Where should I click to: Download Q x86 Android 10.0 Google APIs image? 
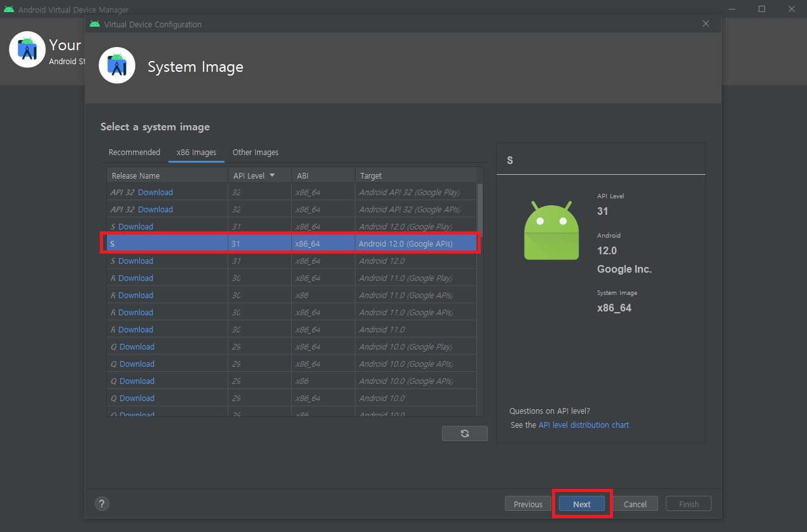click(137, 381)
